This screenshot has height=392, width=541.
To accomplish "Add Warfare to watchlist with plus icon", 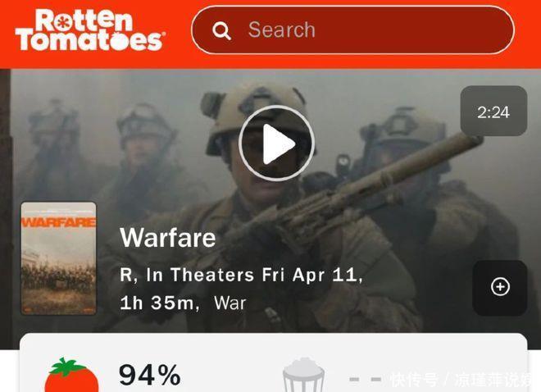I will [x=500, y=287].
